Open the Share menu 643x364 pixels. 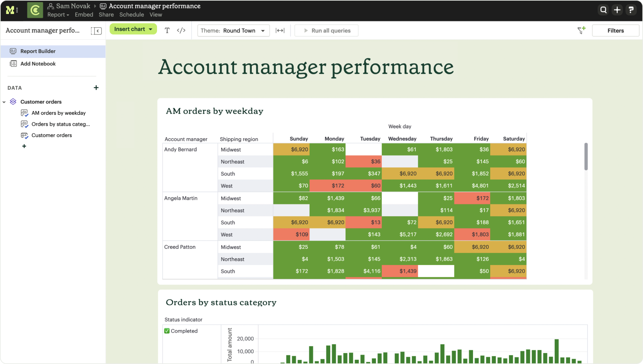pos(106,15)
